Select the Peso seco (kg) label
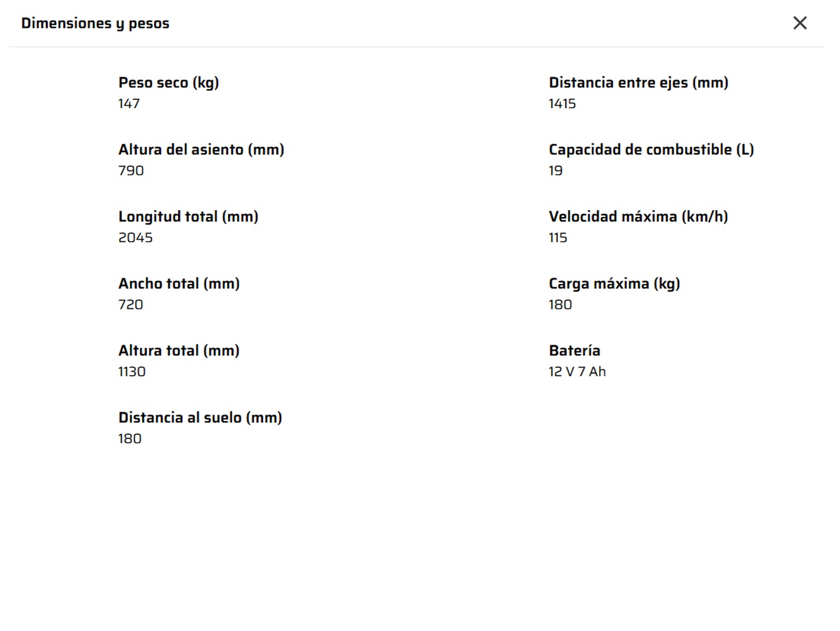840x631 pixels. [168, 83]
